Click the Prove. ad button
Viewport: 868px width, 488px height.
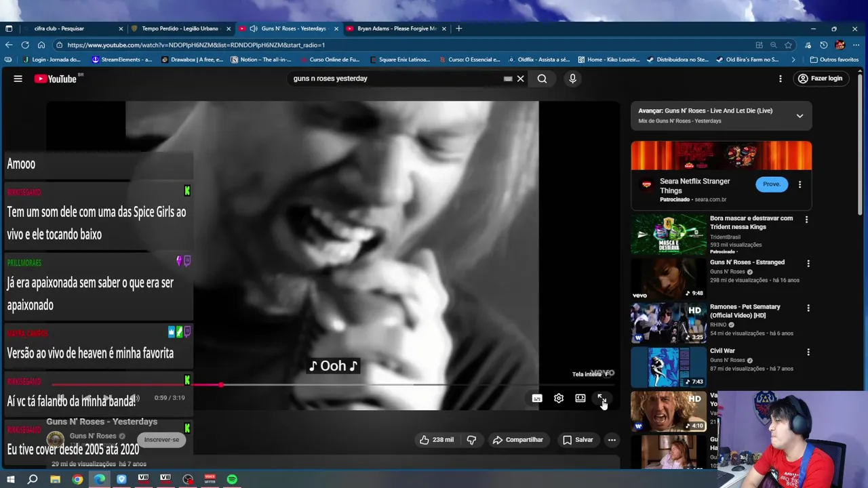pyautogui.click(x=772, y=184)
